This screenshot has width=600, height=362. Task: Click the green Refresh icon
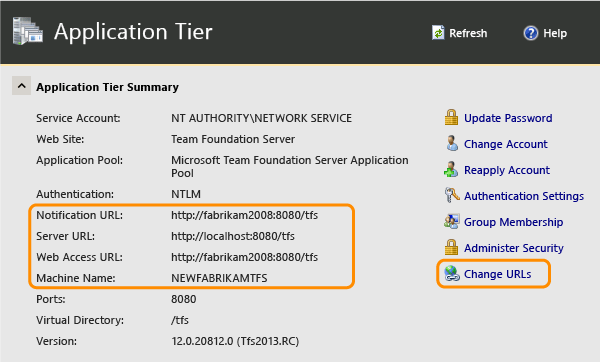point(438,33)
